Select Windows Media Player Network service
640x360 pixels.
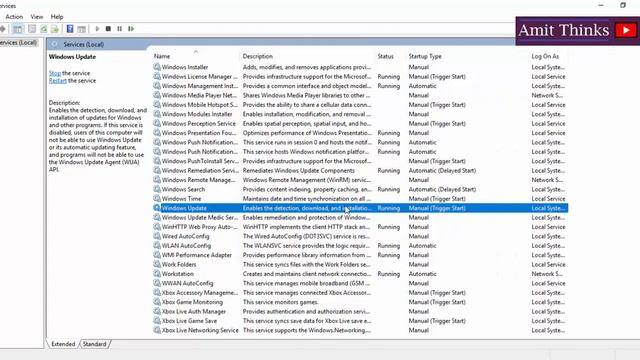[x=360, y=95]
